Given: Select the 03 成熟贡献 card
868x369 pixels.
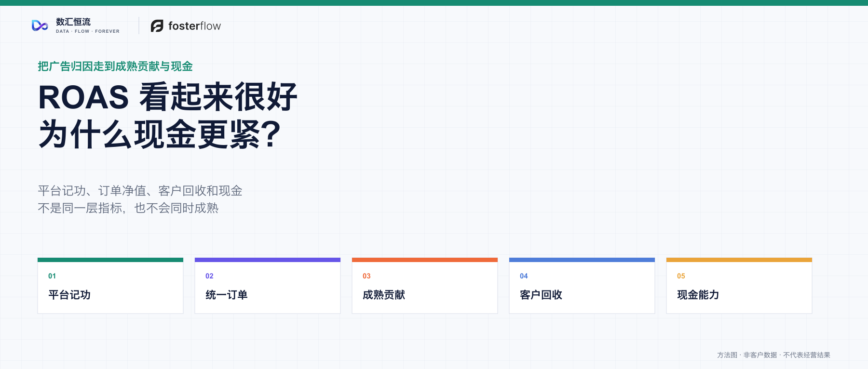Looking at the screenshot, I should tap(425, 286).
